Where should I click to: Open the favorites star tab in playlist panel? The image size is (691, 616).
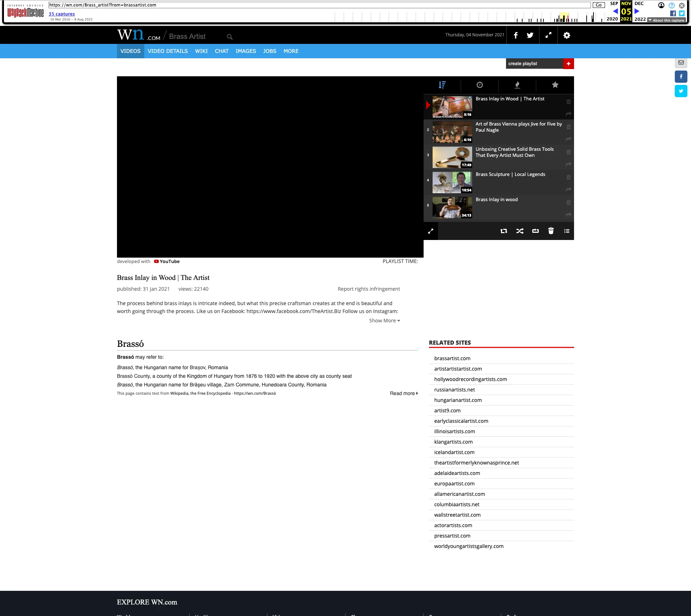(555, 85)
